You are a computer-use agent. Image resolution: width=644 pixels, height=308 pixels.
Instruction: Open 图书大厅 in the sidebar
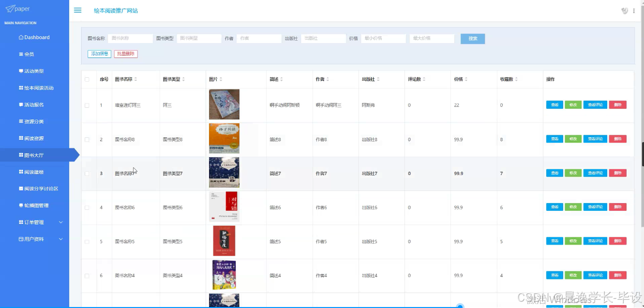[x=34, y=155]
